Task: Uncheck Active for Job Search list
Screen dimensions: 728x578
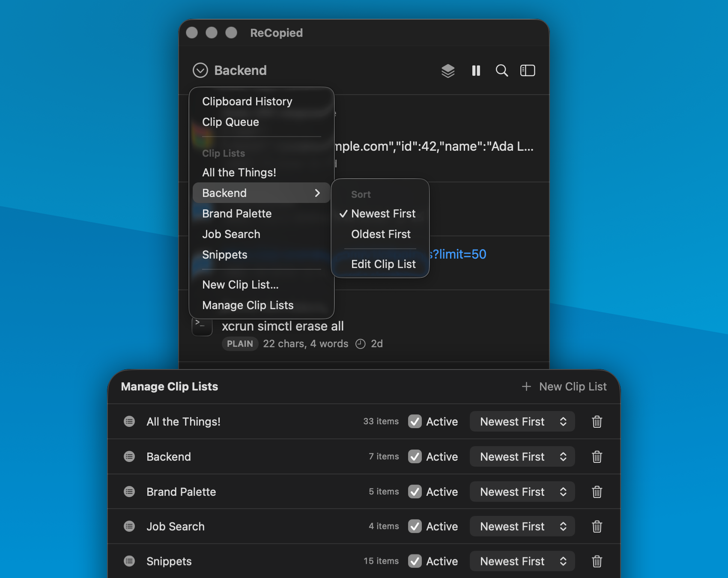Action: click(415, 526)
